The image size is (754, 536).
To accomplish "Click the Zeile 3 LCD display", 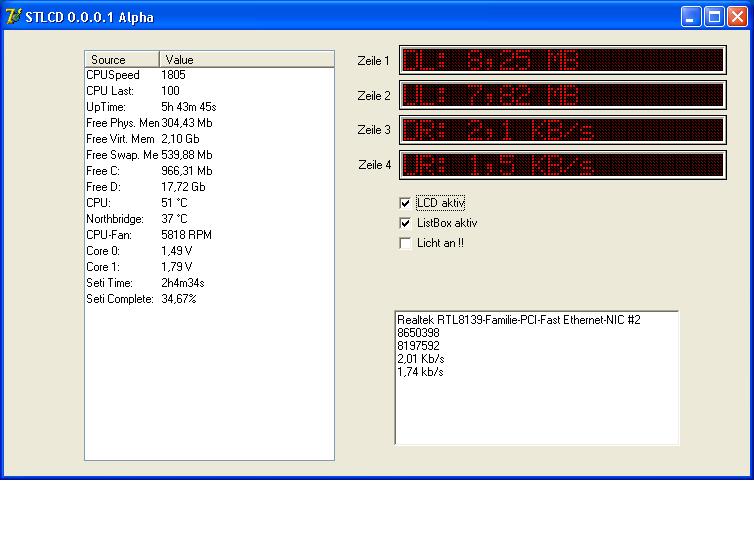I will [x=562, y=130].
